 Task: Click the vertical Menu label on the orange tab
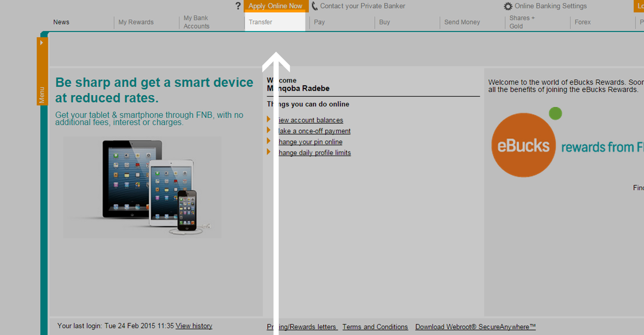click(x=42, y=95)
